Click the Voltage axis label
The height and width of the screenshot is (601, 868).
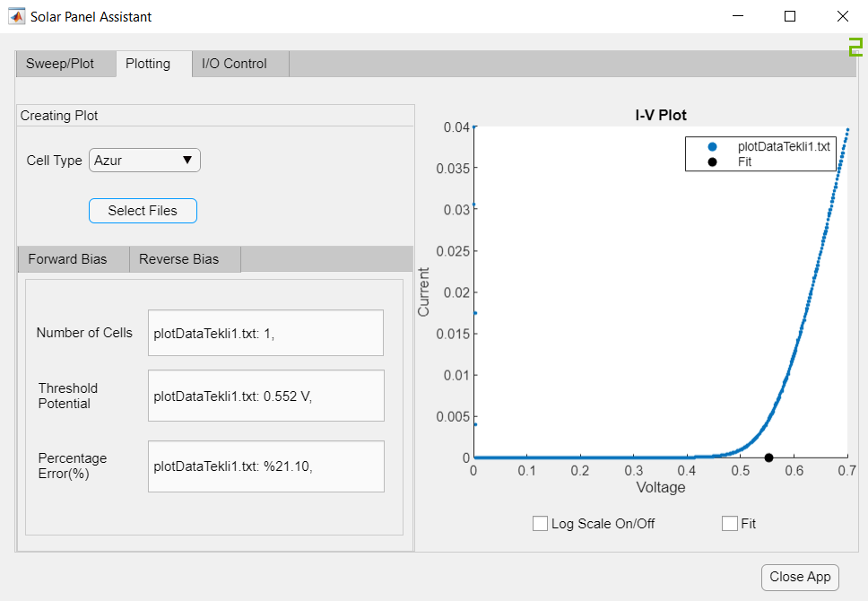661,487
